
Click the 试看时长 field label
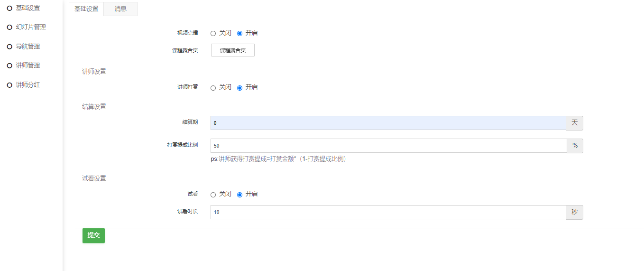(x=188, y=212)
